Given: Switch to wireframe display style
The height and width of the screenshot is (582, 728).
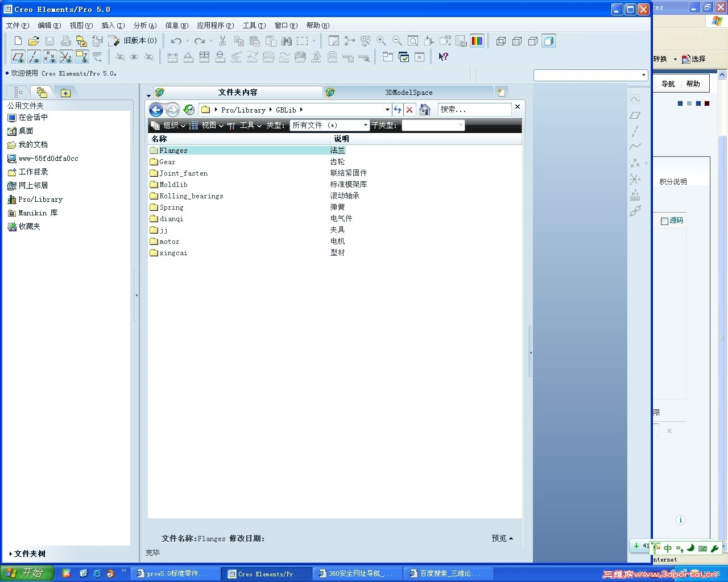Looking at the screenshot, I should (501, 41).
